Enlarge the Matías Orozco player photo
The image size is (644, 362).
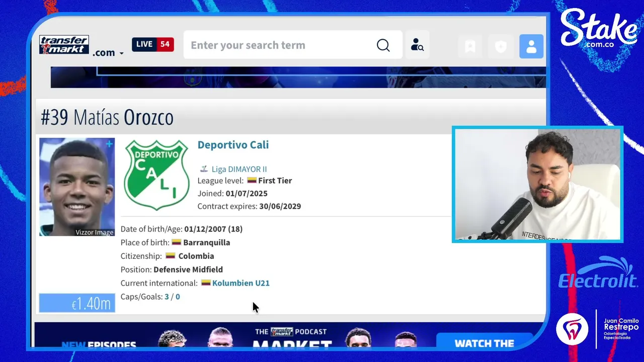[77, 187]
